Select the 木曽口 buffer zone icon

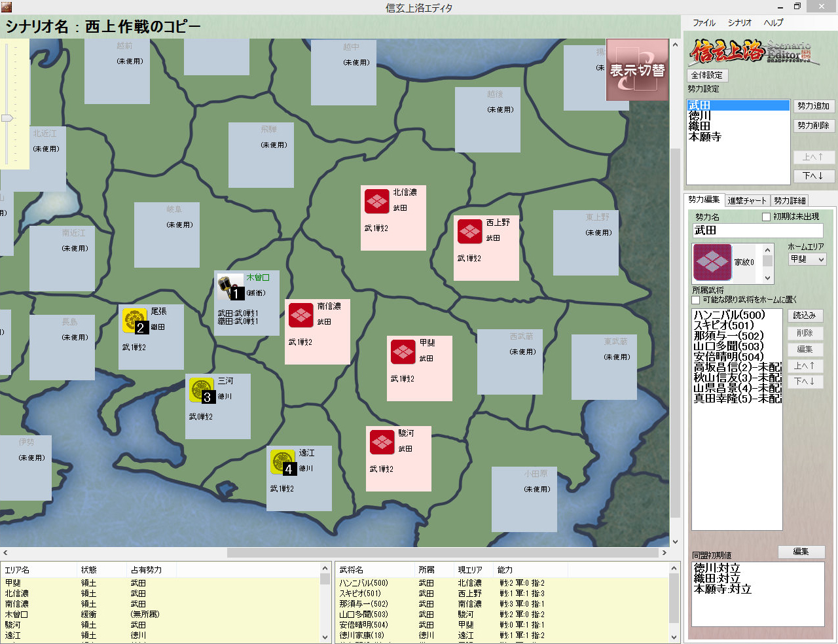pyautogui.click(x=230, y=287)
